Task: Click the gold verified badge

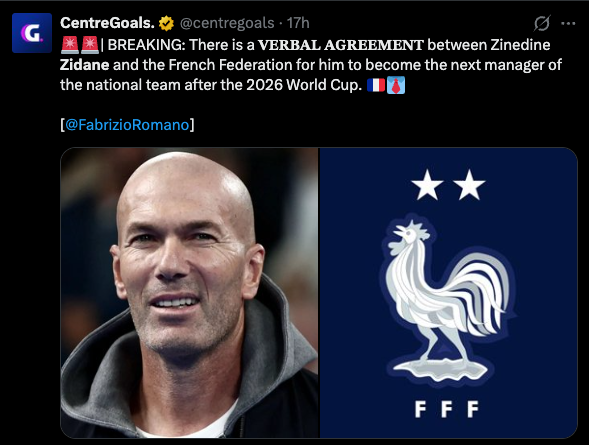Action: (166, 24)
